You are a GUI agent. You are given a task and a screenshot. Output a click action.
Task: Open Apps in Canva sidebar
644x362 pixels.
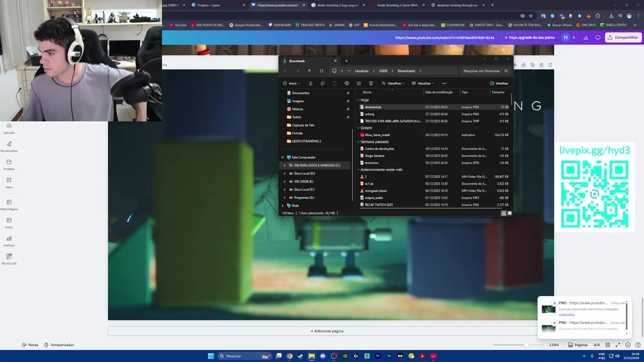click(x=9, y=183)
